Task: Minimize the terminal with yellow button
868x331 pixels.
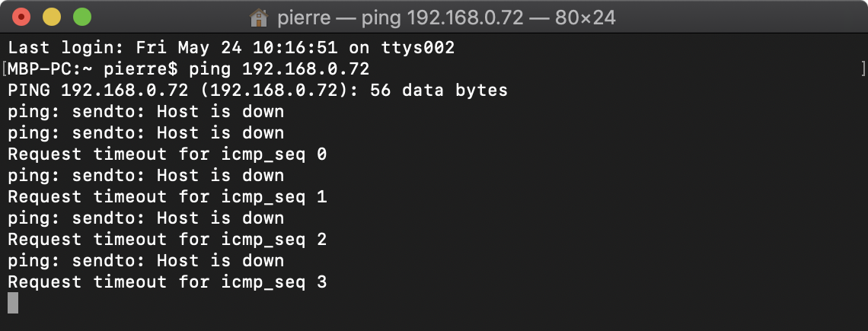Action: point(52,18)
